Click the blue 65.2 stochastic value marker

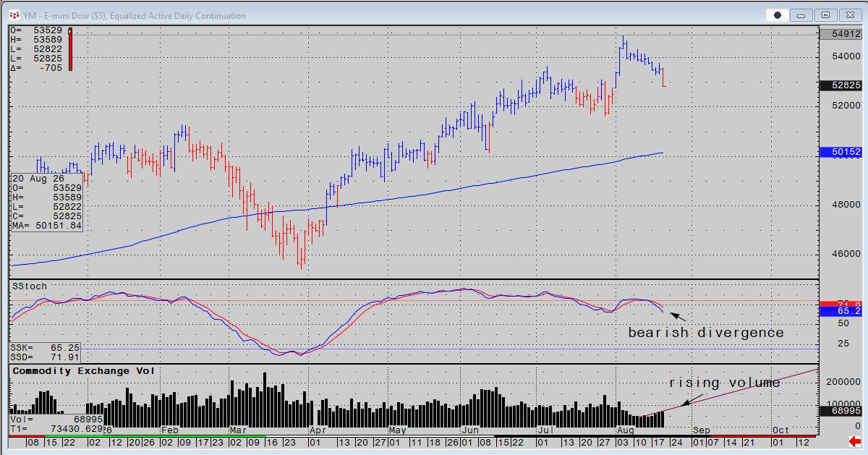tap(841, 312)
